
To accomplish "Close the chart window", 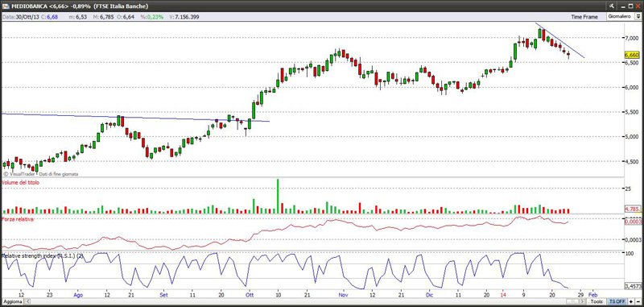I will tap(638, 6).
